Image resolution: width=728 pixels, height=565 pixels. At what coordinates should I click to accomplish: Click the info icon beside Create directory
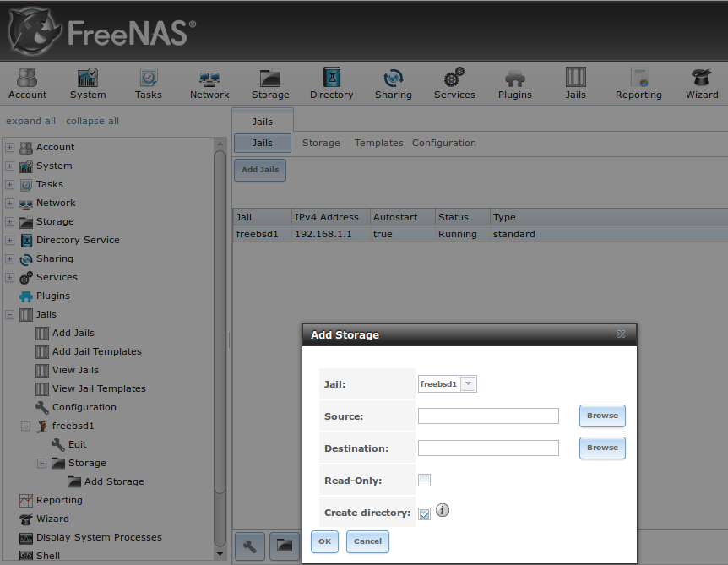pyautogui.click(x=443, y=510)
